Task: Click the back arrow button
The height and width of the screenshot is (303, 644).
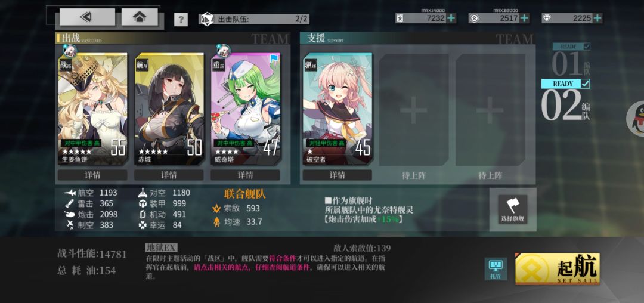Action: 87,17
